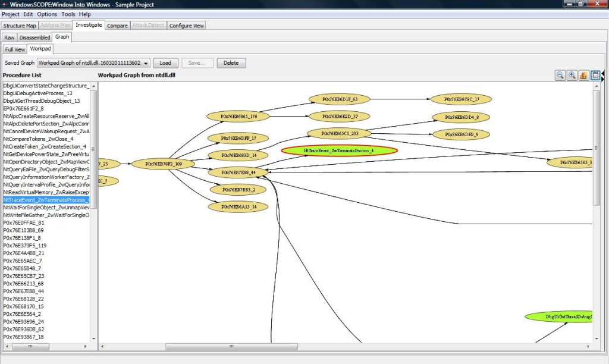Click graph node P0x76EB6A55_14
This screenshot has height=364, width=609.
pyautogui.click(x=238, y=206)
